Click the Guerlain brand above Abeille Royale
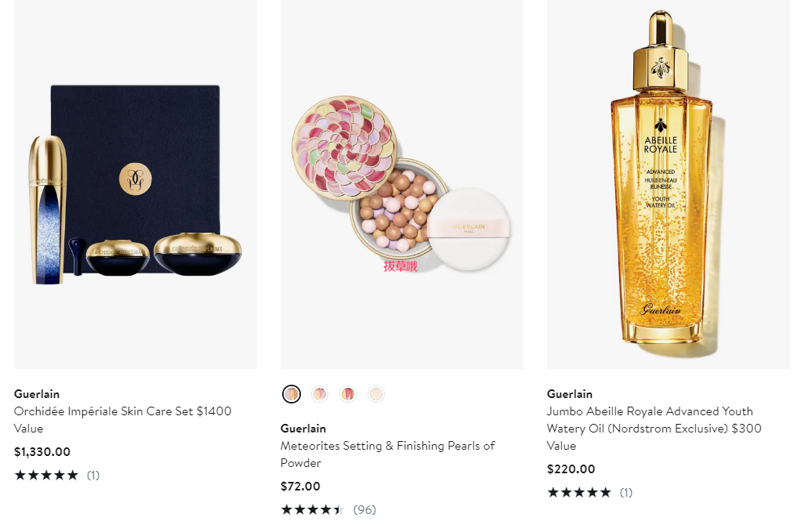 point(570,394)
